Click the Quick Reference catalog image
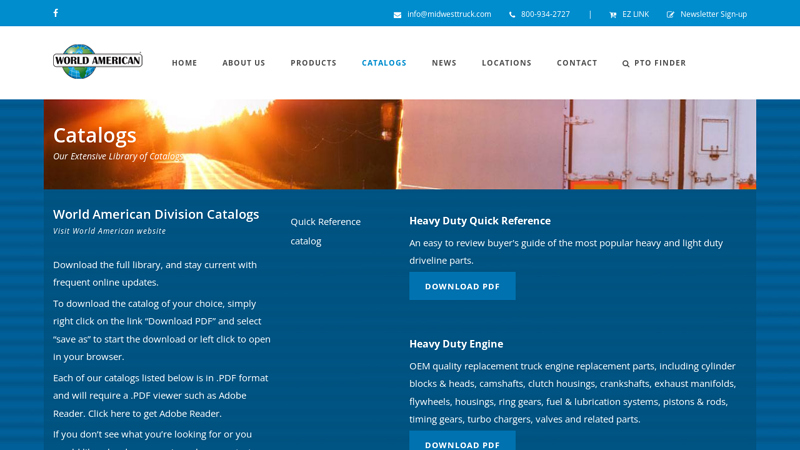 click(326, 231)
